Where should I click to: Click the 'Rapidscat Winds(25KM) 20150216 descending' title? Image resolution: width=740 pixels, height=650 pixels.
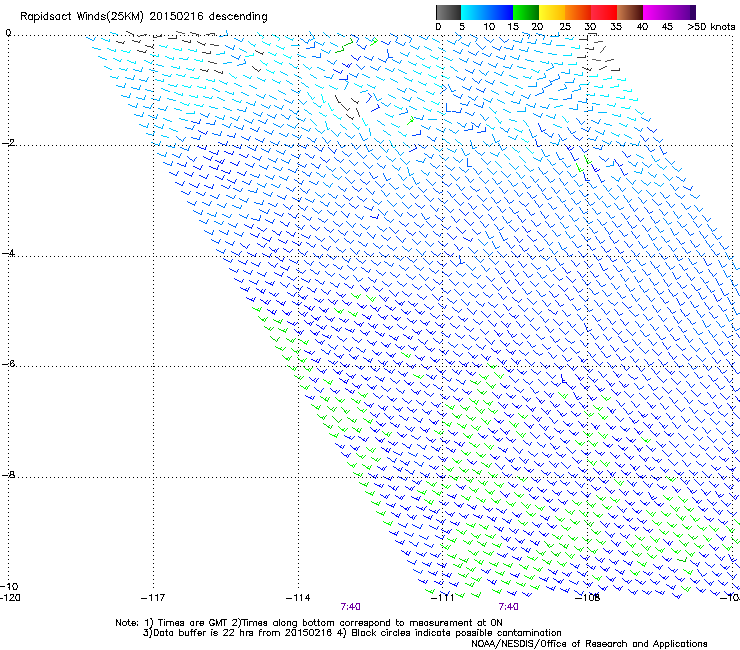[x=143, y=17]
